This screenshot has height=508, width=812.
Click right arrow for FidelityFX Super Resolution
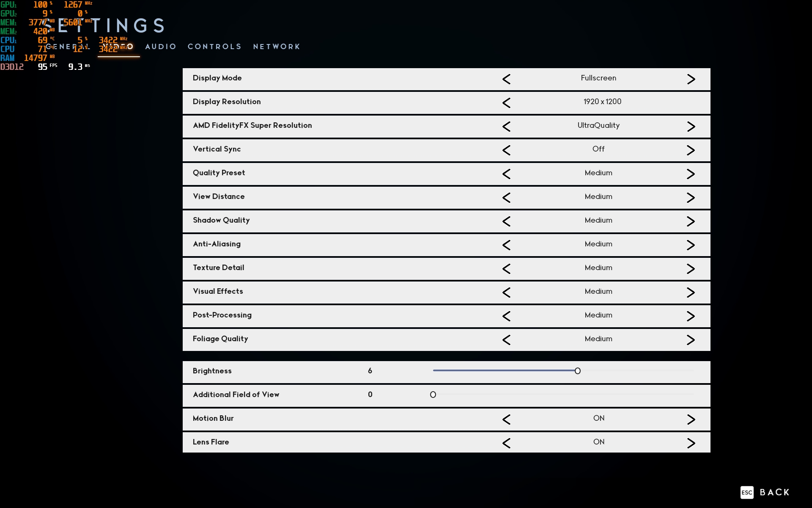(691, 127)
